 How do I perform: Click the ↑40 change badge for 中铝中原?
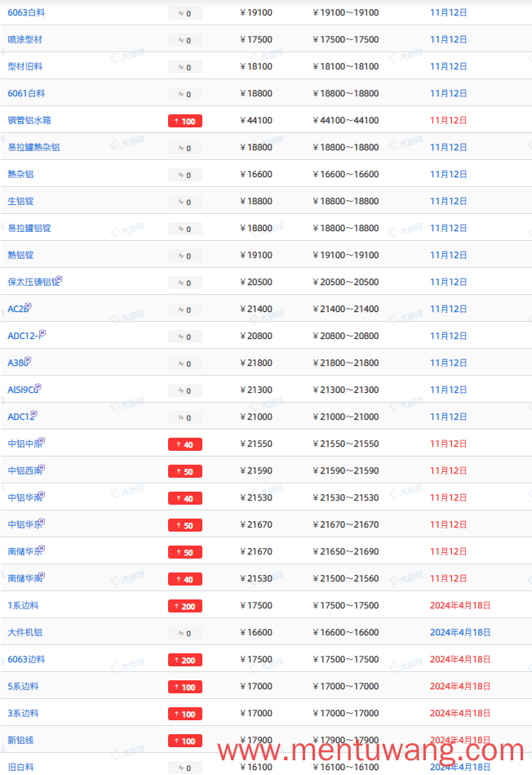[x=185, y=444]
